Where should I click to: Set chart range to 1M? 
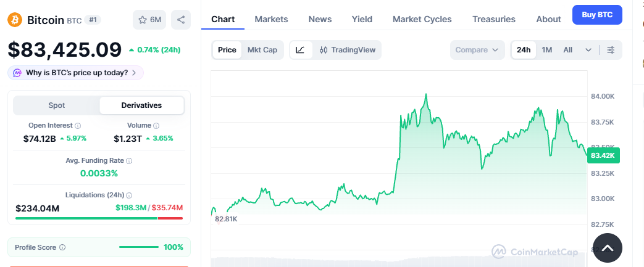pyautogui.click(x=546, y=50)
